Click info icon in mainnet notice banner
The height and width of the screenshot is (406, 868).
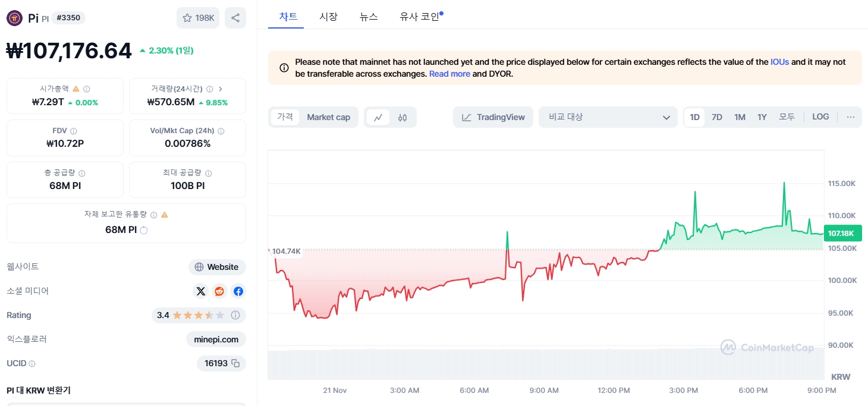point(284,68)
